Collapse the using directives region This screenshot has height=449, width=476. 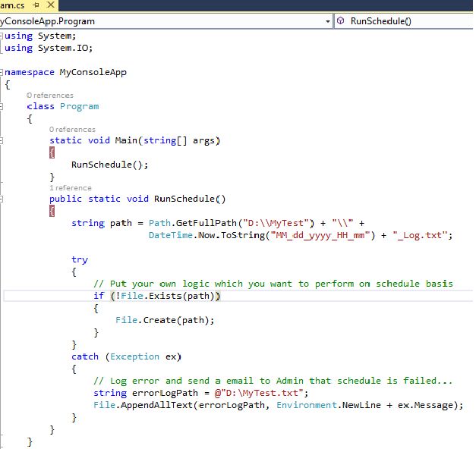point(2,36)
